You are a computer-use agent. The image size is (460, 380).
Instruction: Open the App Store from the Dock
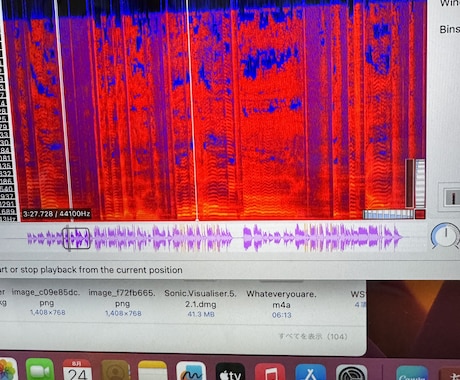(x=311, y=372)
